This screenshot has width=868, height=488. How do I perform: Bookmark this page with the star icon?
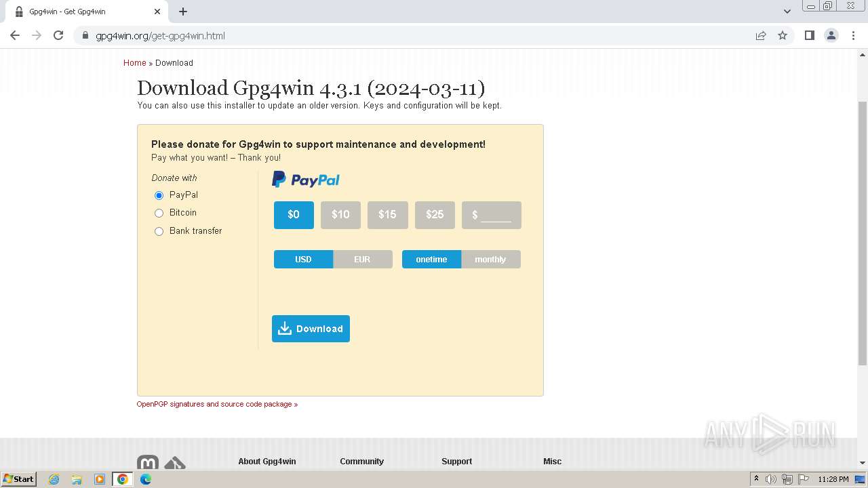coord(783,36)
